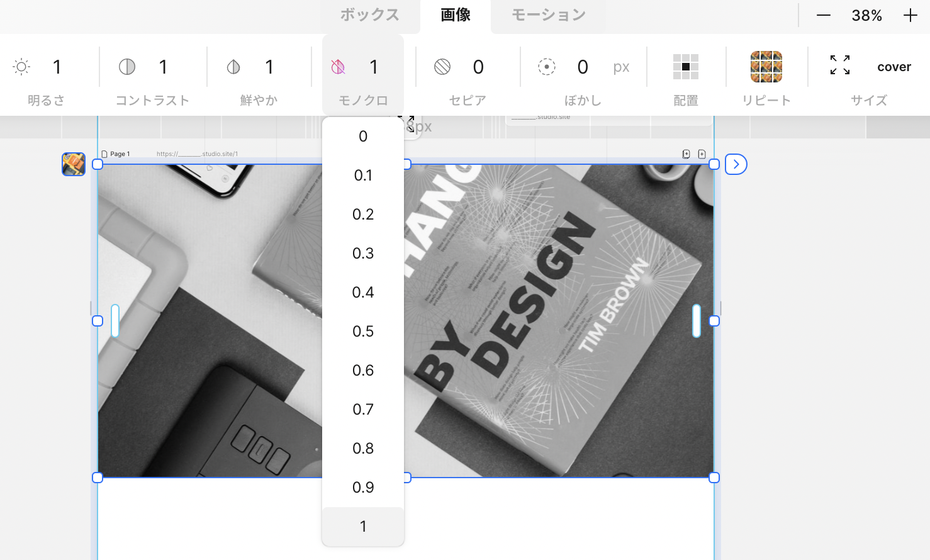
Task: Click the Page 1 label
Action: (x=120, y=154)
